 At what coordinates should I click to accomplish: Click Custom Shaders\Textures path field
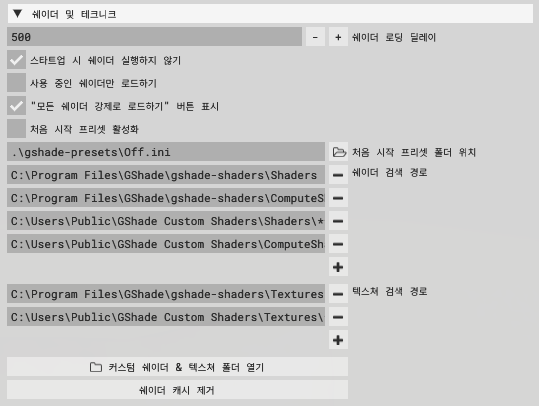[x=166, y=317]
